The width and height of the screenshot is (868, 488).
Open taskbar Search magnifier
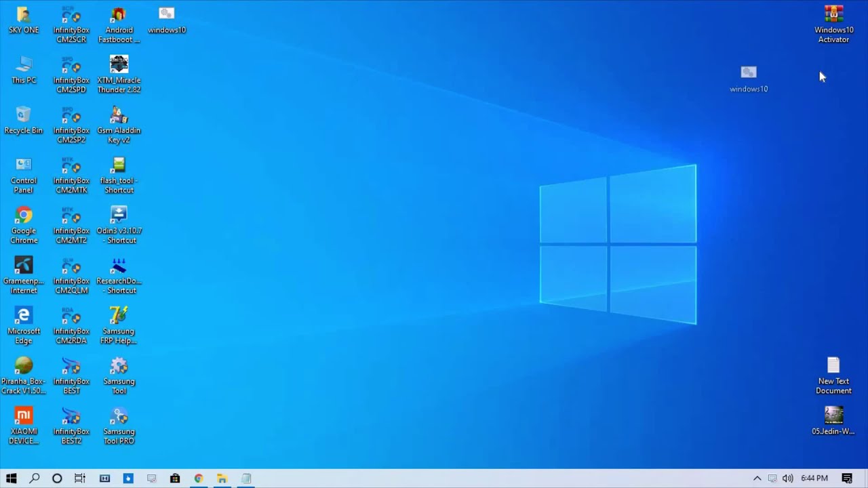click(34, 479)
